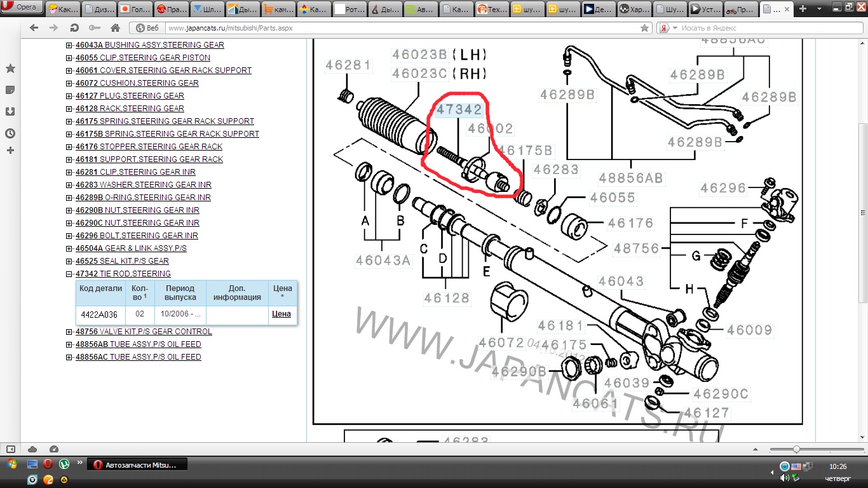
Task: Open 46525 Seal Kit P/S Gear link
Action: coord(122,261)
